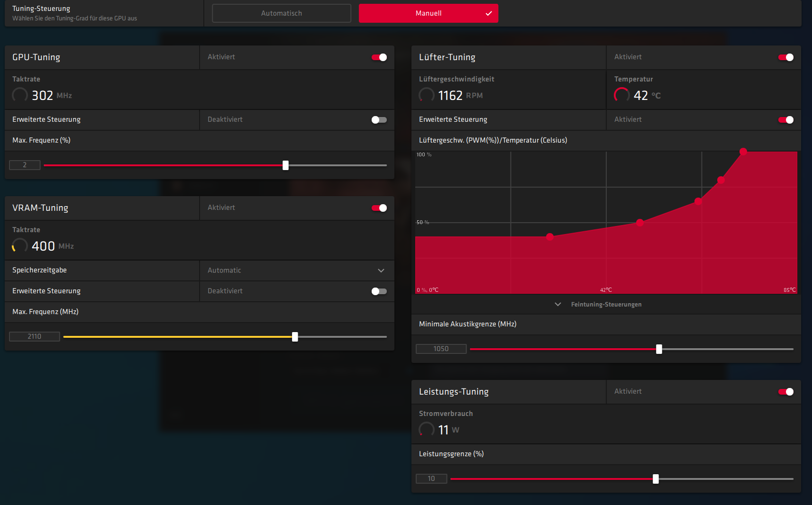Click the 42 °C temperature value
Viewport: 812px width, 505px height.
click(647, 96)
